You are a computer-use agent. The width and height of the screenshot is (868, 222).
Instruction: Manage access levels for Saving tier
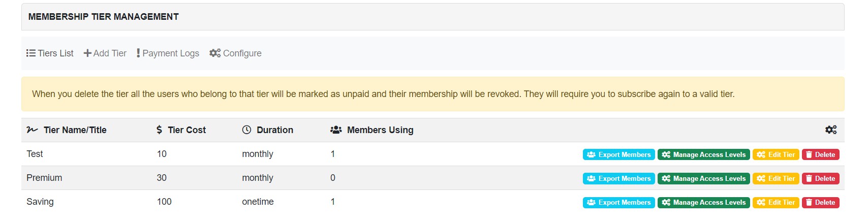click(703, 202)
